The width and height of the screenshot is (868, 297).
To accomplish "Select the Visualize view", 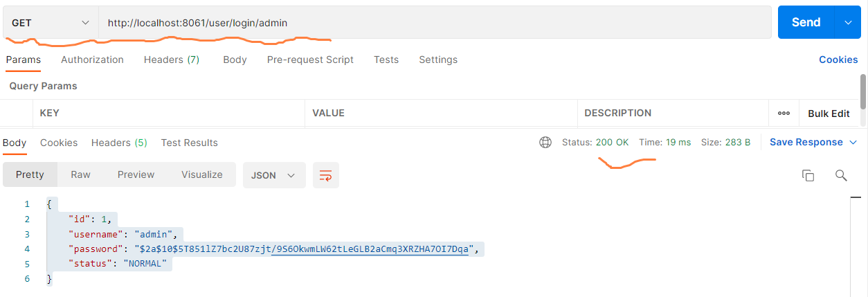I will [202, 174].
